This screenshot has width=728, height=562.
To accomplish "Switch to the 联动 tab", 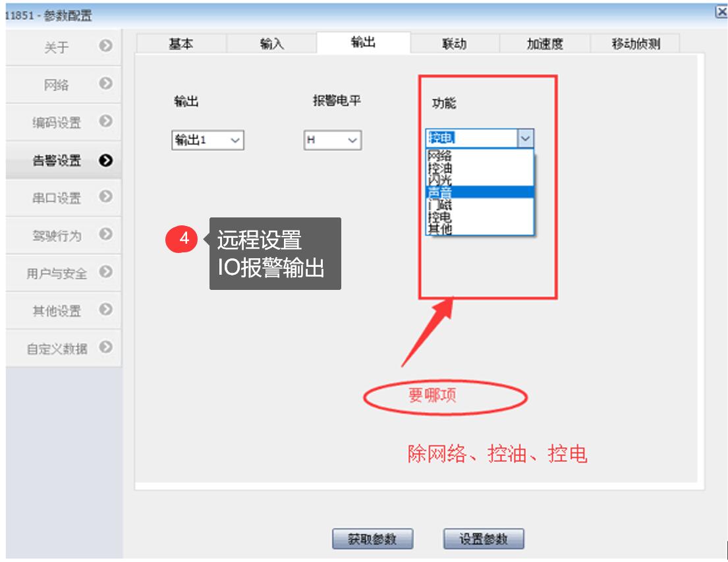I will 454,43.
